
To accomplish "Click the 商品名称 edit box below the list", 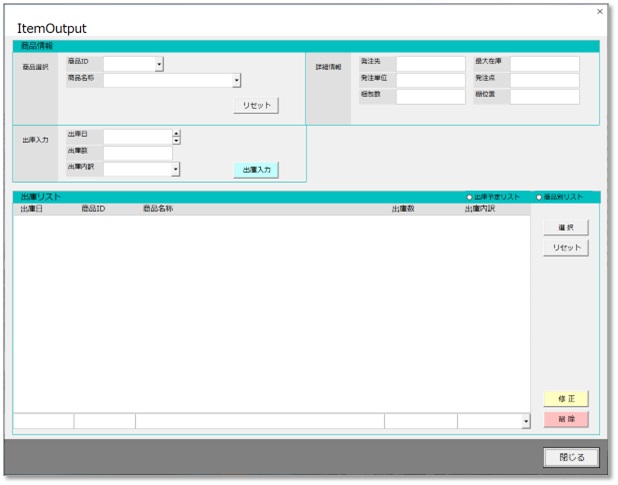I will 260,421.
